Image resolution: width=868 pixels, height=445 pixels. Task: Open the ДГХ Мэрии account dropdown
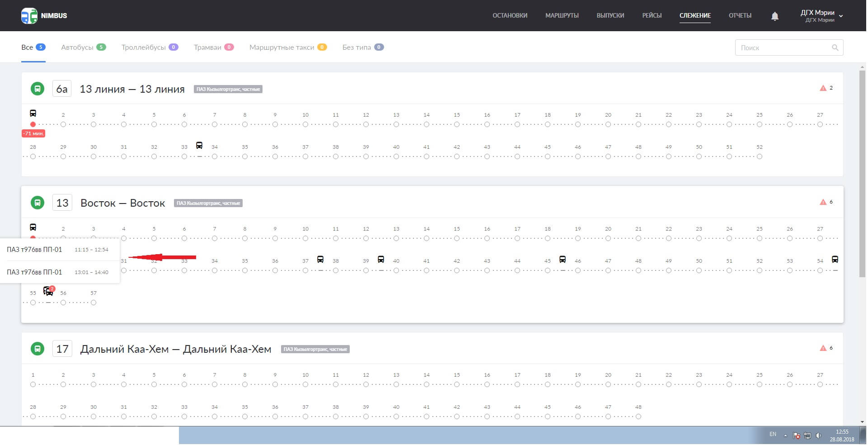point(821,16)
